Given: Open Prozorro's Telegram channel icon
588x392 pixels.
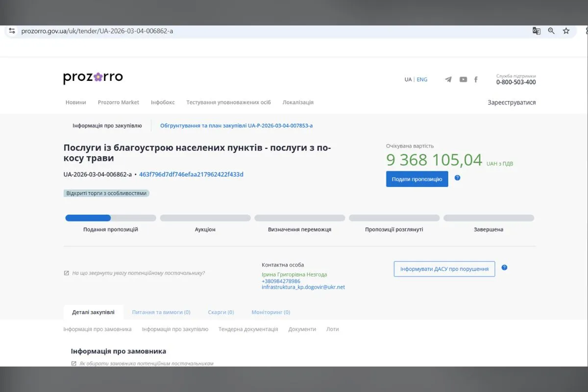Looking at the screenshot, I should [x=448, y=79].
